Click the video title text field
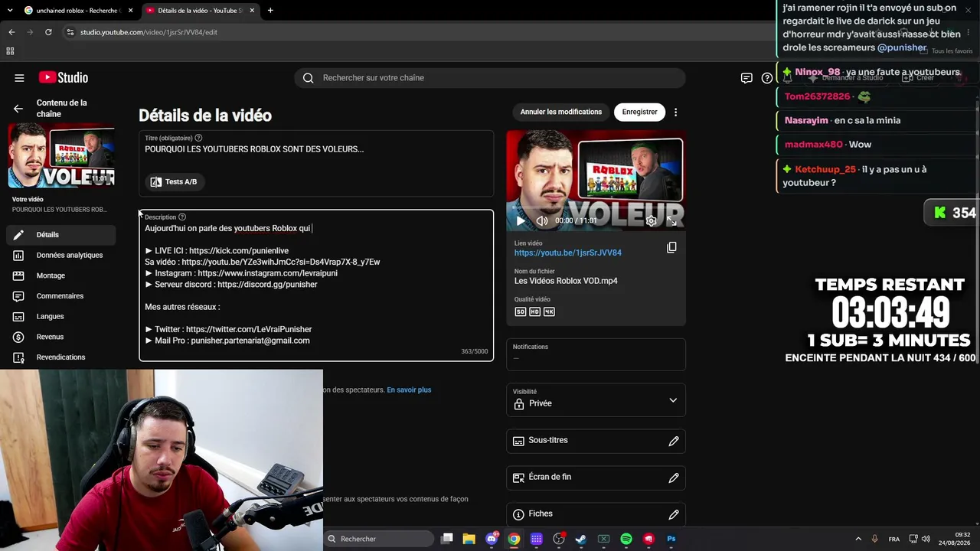The height and width of the screenshot is (551, 980). point(316,149)
